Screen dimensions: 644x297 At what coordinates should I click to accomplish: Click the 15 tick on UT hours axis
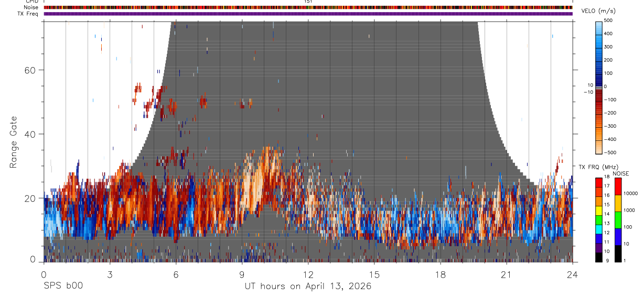point(374,274)
